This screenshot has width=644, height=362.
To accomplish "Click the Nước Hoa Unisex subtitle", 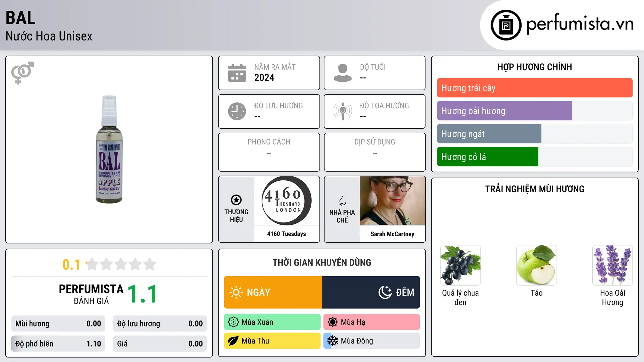I will [x=49, y=36].
